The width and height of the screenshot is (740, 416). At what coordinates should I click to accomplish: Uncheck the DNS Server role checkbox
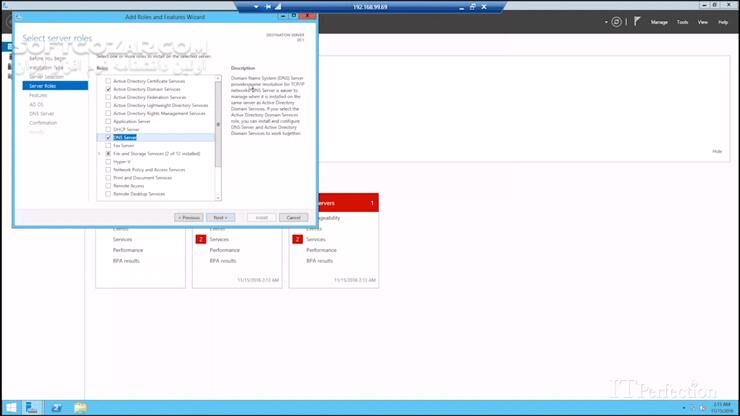(x=108, y=137)
